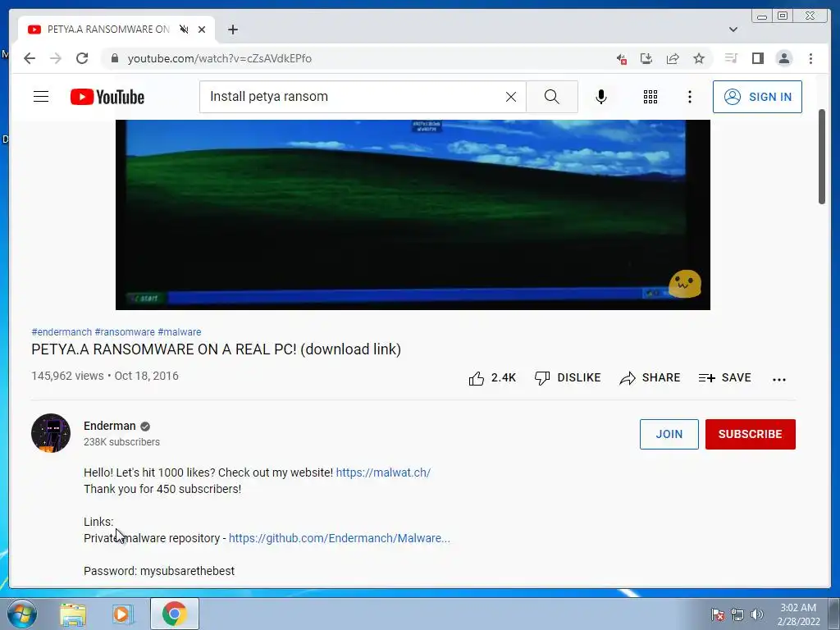Click the #ransomware hashtag

pyautogui.click(x=125, y=332)
